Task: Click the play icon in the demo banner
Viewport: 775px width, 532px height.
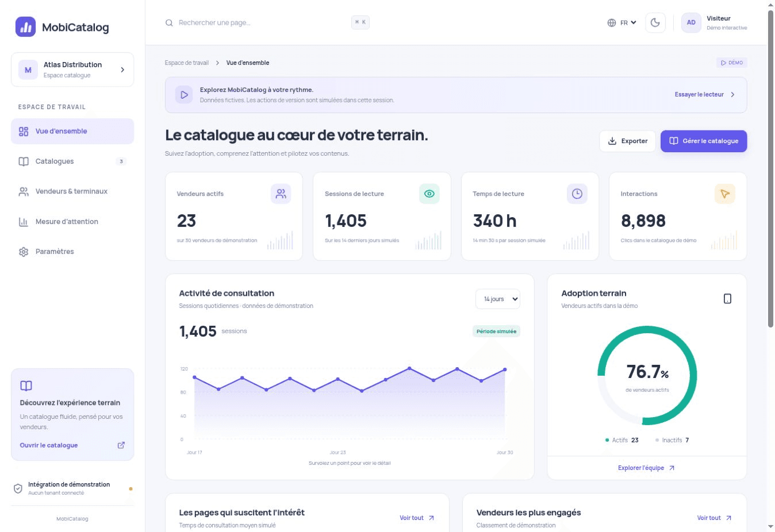Action: pos(184,95)
